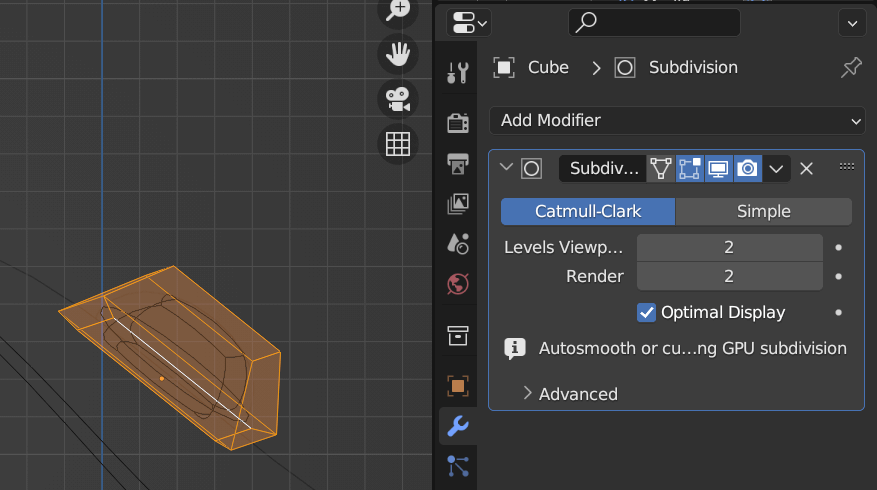Image resolution: width=877 pixels, height=490 pixels.
Task: Open the Particles properties tab
Action: [458, 467]
